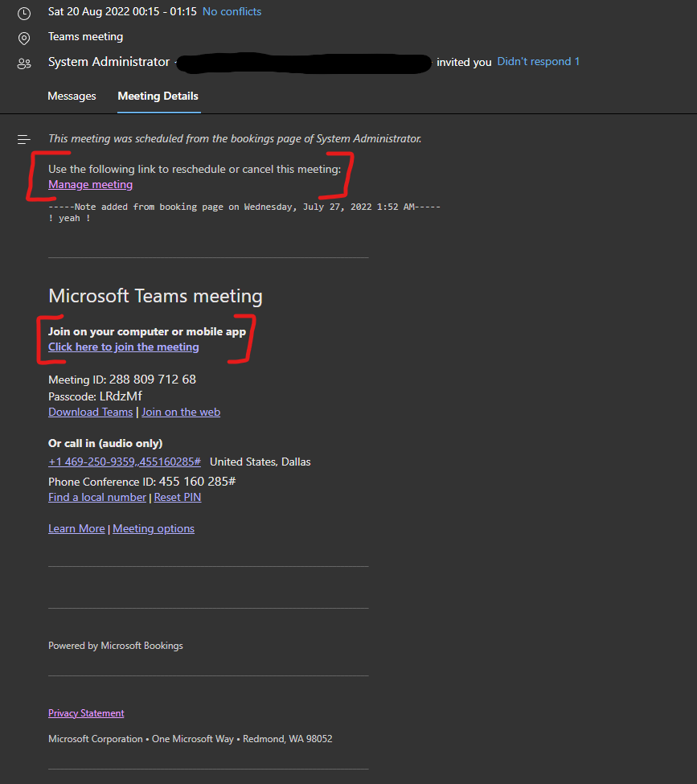697x784 pixels.
Task: Click the Use the following link to reschedule text
Action: tap(195, 169)
